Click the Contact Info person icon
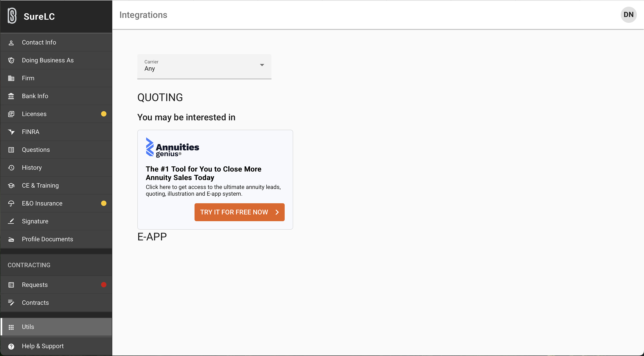Screen dimensions: 644x356 11,43
